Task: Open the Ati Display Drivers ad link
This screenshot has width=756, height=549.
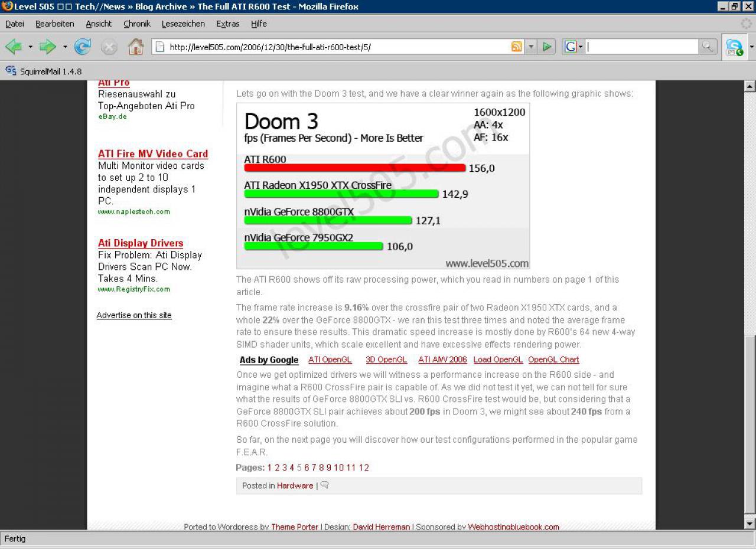Action: click(141, 243)
